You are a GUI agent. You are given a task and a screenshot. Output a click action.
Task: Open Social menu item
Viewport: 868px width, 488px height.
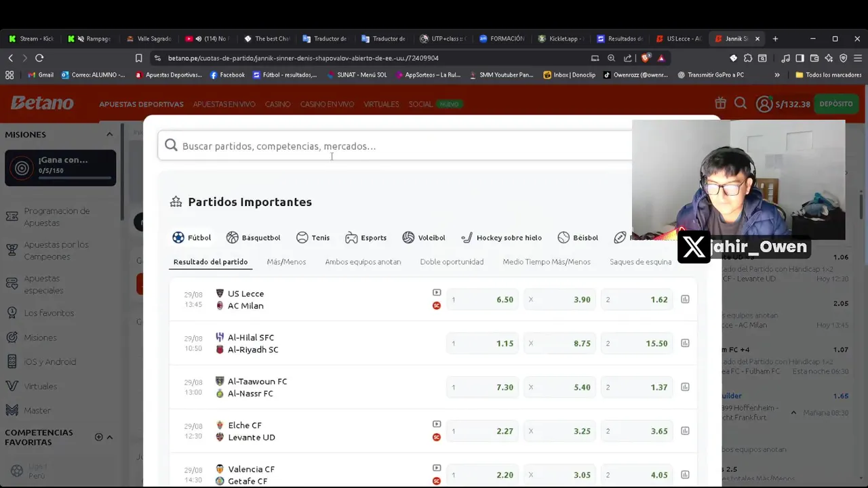click(x=420, y=104)
